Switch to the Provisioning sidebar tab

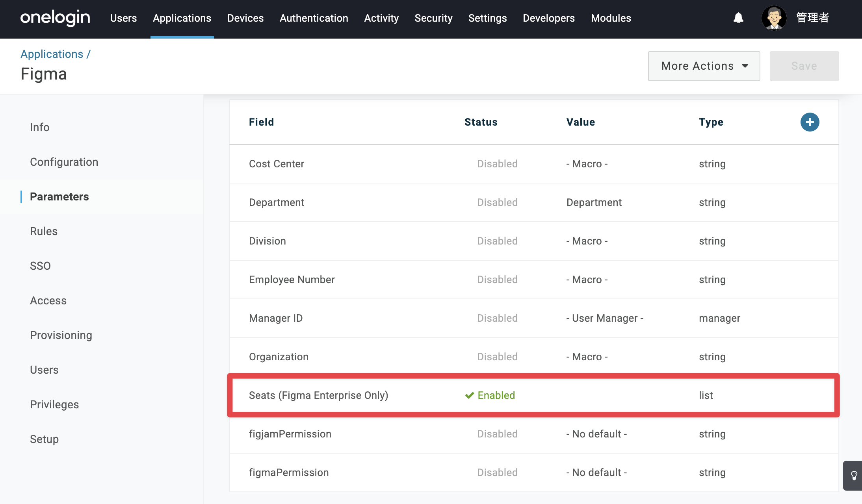[61, 335]
